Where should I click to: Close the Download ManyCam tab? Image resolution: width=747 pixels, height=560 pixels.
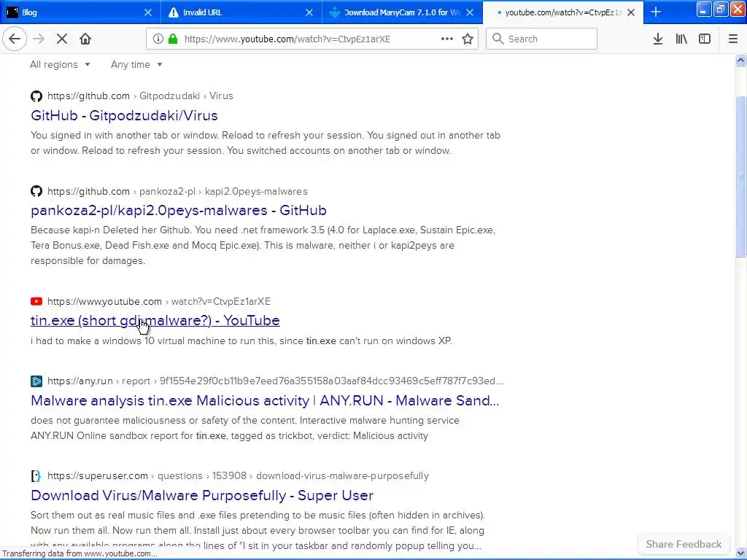(470, 12)
